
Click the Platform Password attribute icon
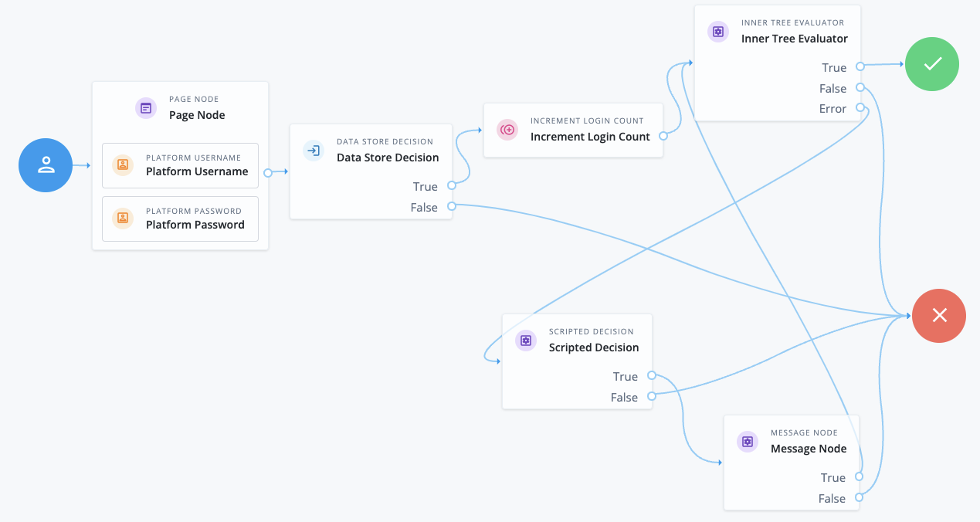click(122, 219)
